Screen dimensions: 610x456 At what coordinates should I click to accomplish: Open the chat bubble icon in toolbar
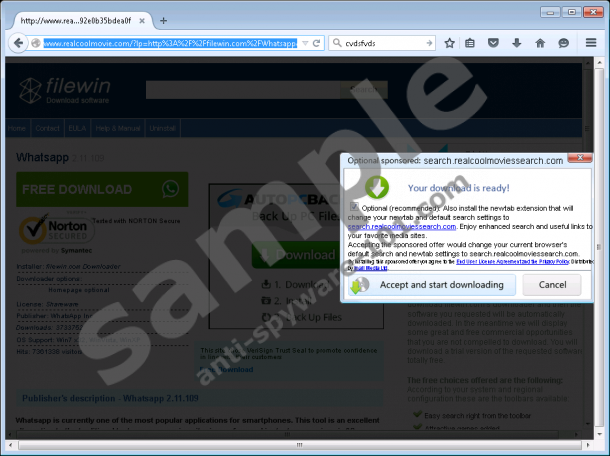[563, 43]
